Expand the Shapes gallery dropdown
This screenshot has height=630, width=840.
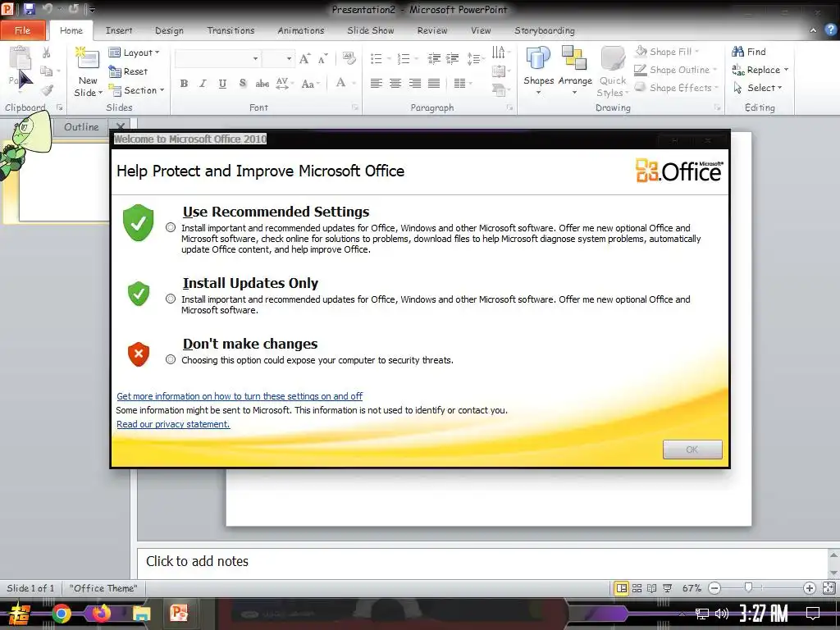pyautogui.click(x=538, y=93)
